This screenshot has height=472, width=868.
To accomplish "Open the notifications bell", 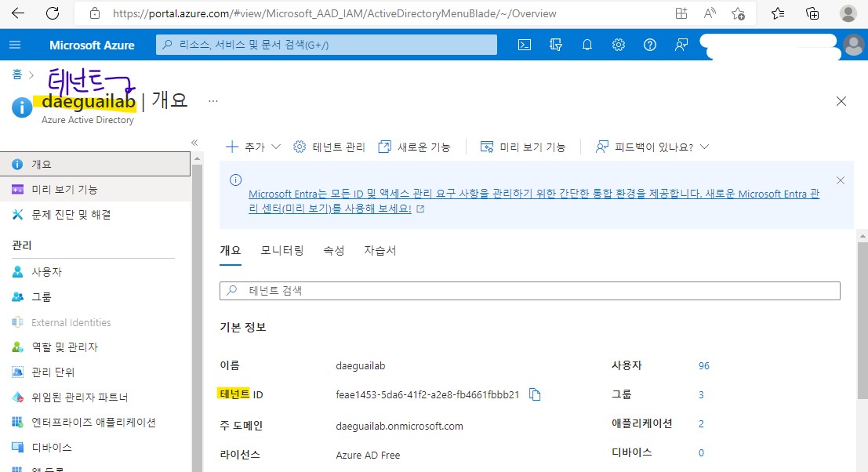I will click(587, 45).
